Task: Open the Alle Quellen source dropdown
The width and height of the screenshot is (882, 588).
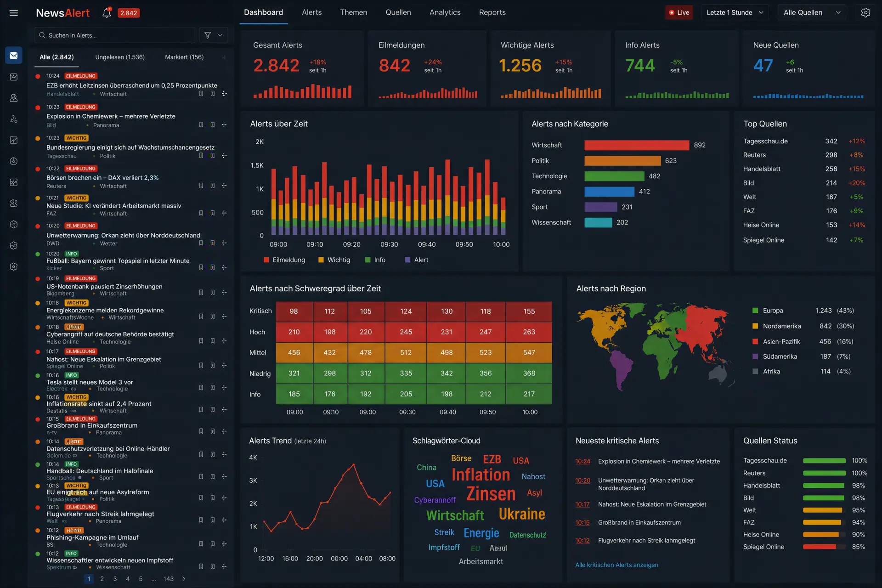Action: tap(812, 12)
